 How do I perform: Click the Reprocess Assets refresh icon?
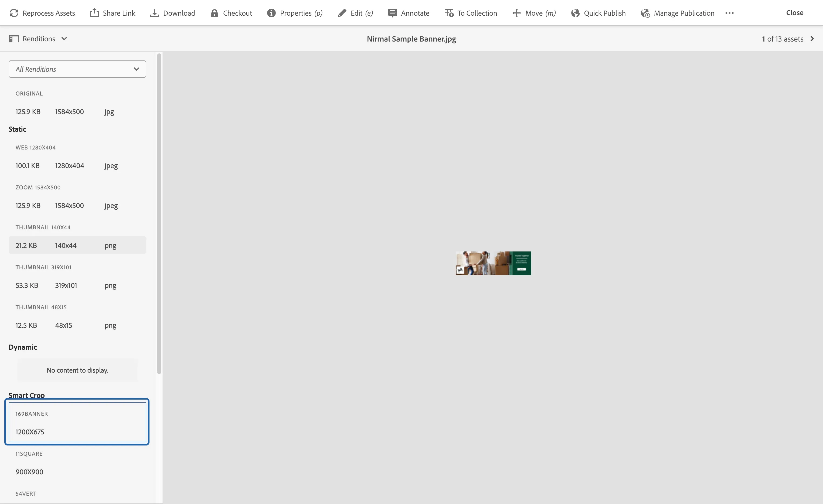(14, 13)
